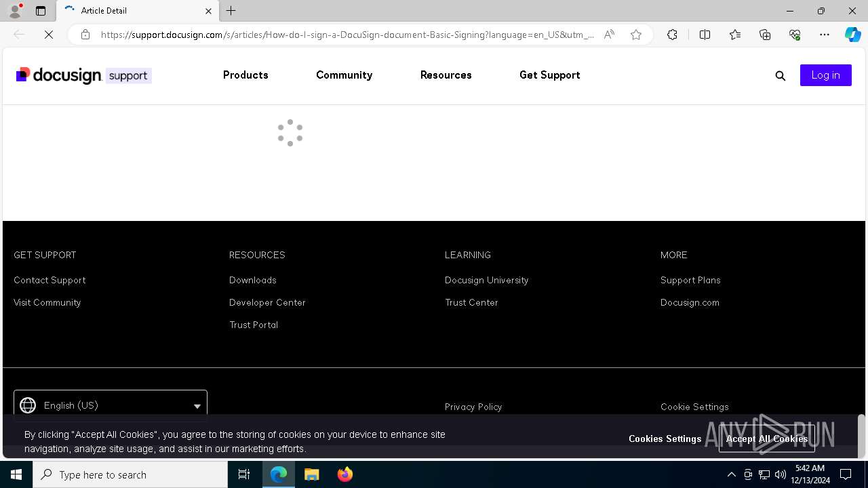868x488 pixels.
Task: Launch the Copilot sidebar
Action: (x=852, y=35)
